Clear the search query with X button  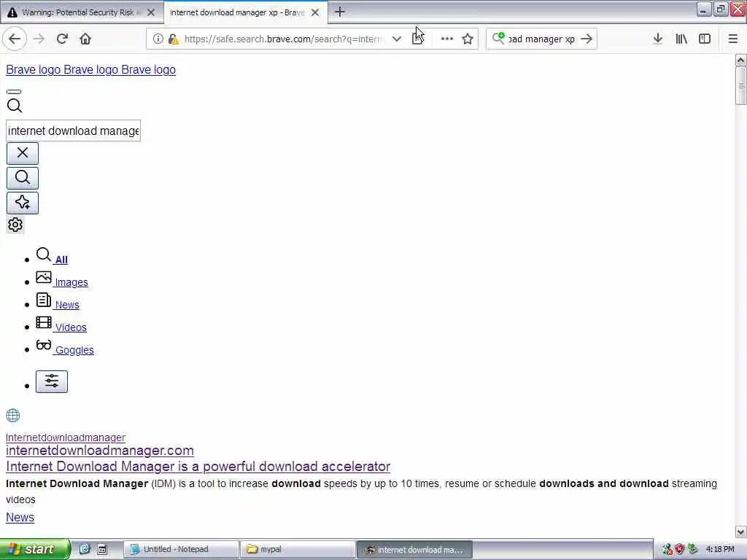[x=23, y=153]
